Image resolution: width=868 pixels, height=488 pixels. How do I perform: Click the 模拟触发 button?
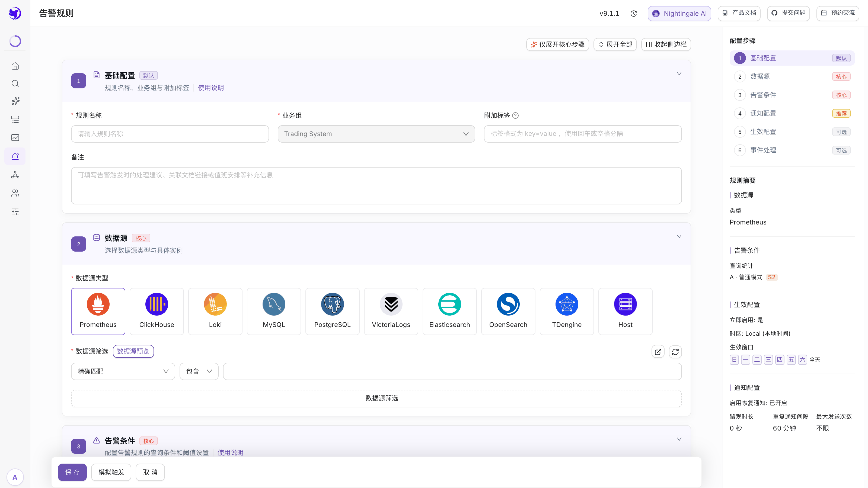(111, 472)
